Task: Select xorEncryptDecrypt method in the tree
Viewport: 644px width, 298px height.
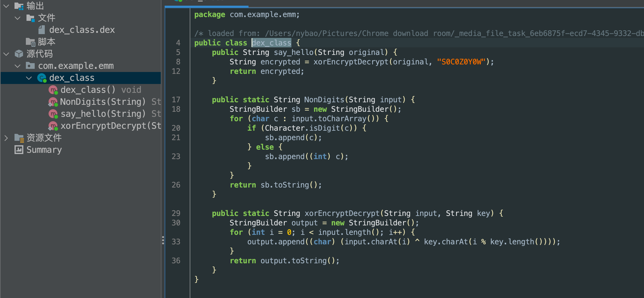Action: click(x=111, y=126)
